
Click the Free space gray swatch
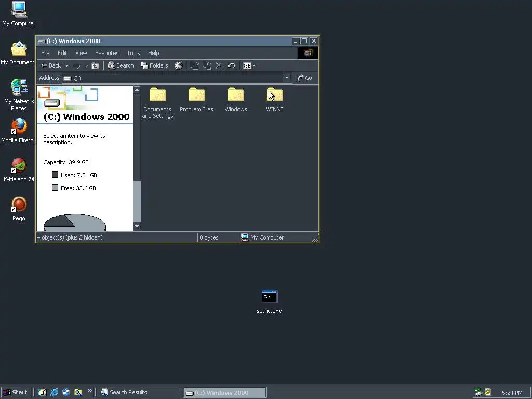pos(55,188)
